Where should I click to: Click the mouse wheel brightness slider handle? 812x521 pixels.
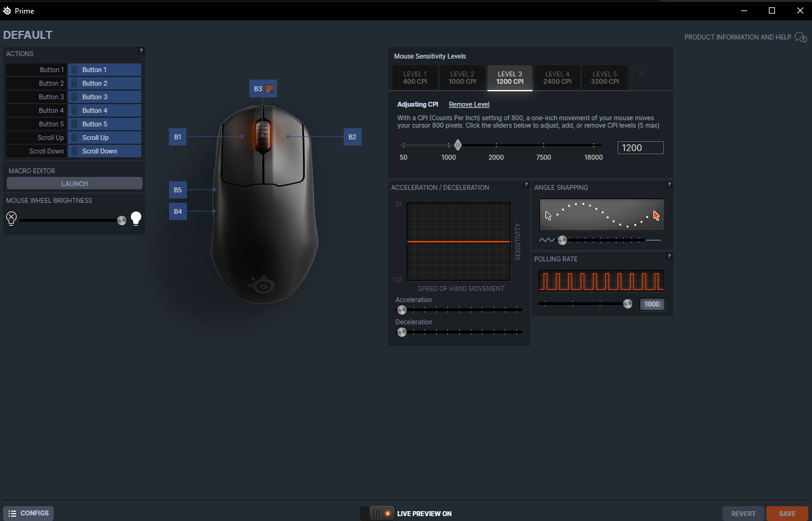point(122,220)
